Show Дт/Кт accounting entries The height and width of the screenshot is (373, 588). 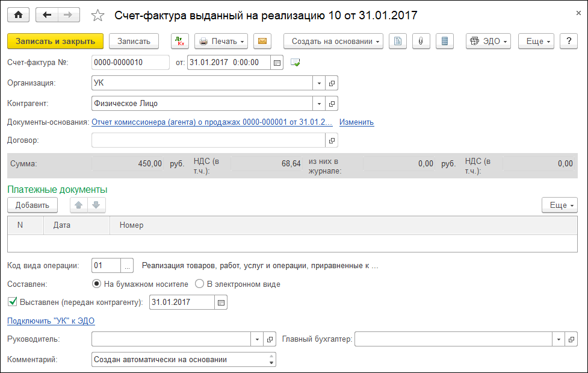tap(180, 41)
